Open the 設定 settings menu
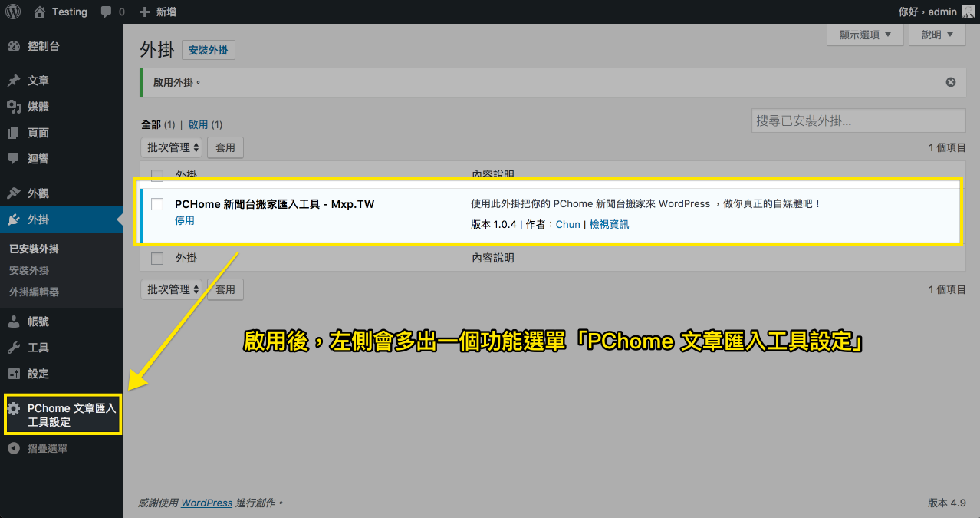 [x=38, y=374]
